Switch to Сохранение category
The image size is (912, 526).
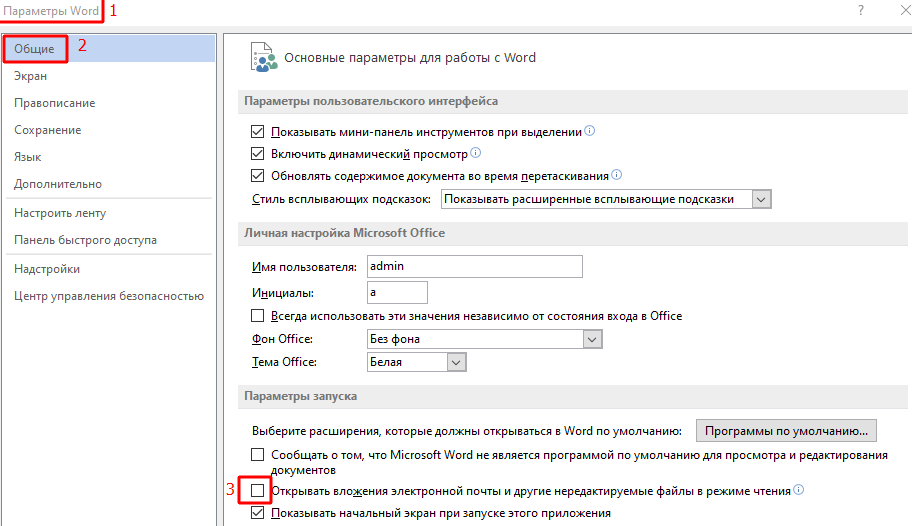click(x=109, y=130)
